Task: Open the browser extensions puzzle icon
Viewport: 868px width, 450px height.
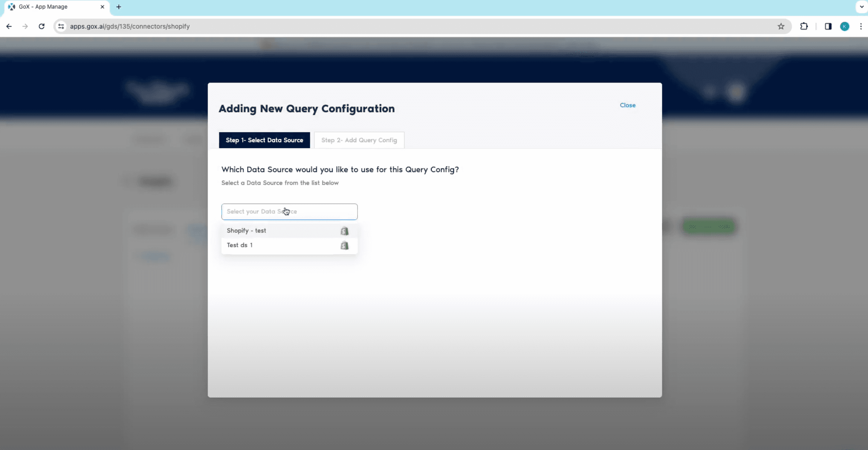Action: (804, 26)
